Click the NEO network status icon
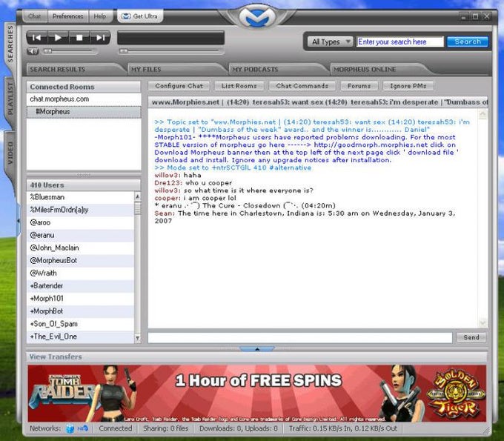The width and height of the screenshot is (504, 441). click(83, 428)
